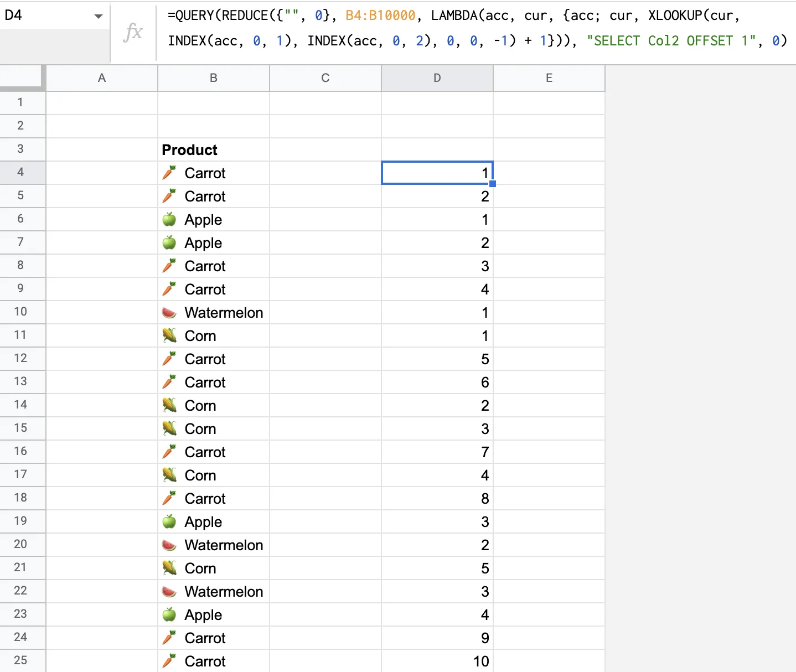The image size is (796, 672).
Task: Select column C header
Action: pyautogui.click(x=325, y=78)
